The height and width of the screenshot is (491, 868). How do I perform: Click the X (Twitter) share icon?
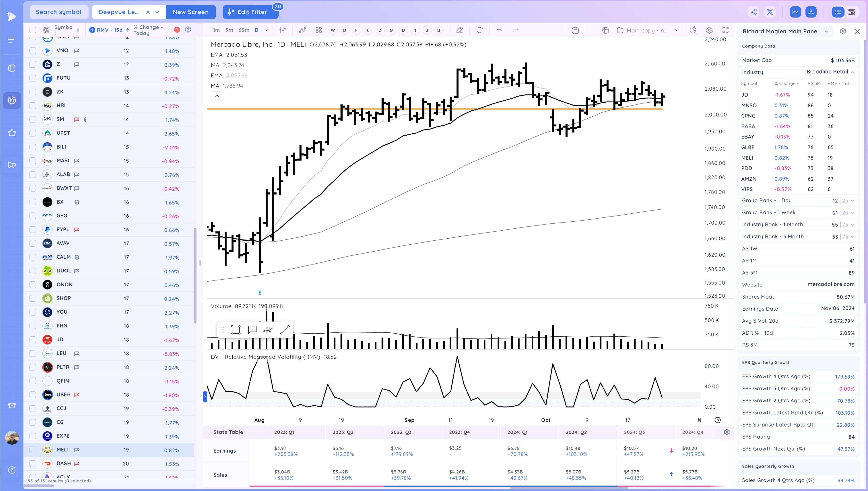pos(770,12)
